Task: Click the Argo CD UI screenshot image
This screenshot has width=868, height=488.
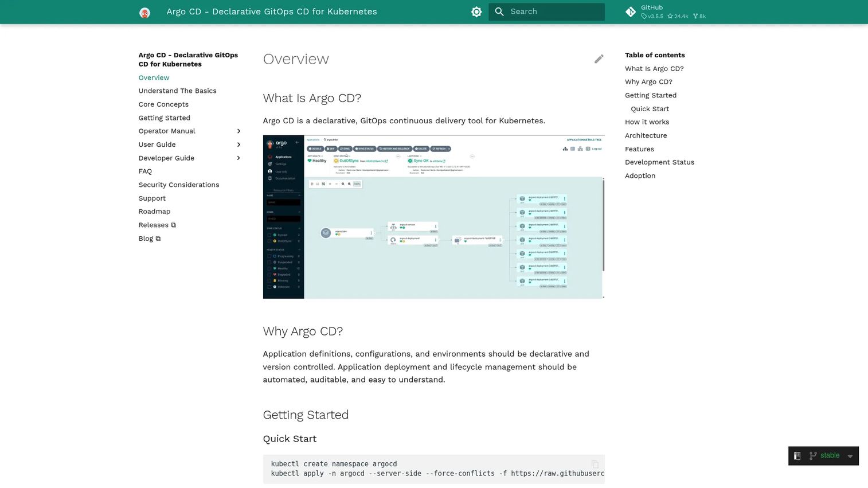Action: 433,217
